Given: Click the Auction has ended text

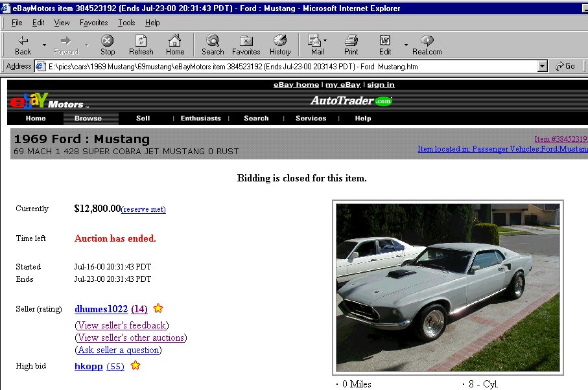Looking at the screenshot, I should (x=115, y=238).
